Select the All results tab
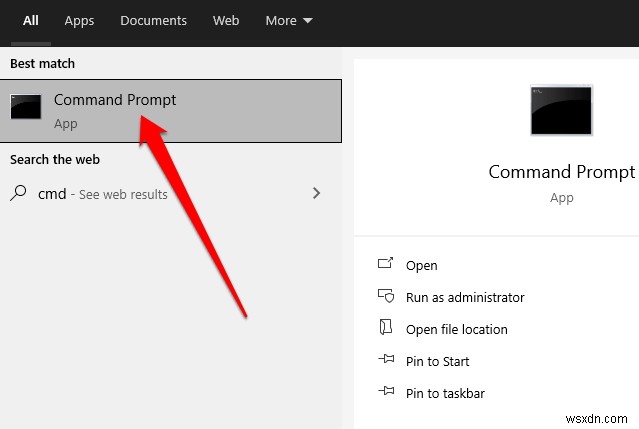 31,20
